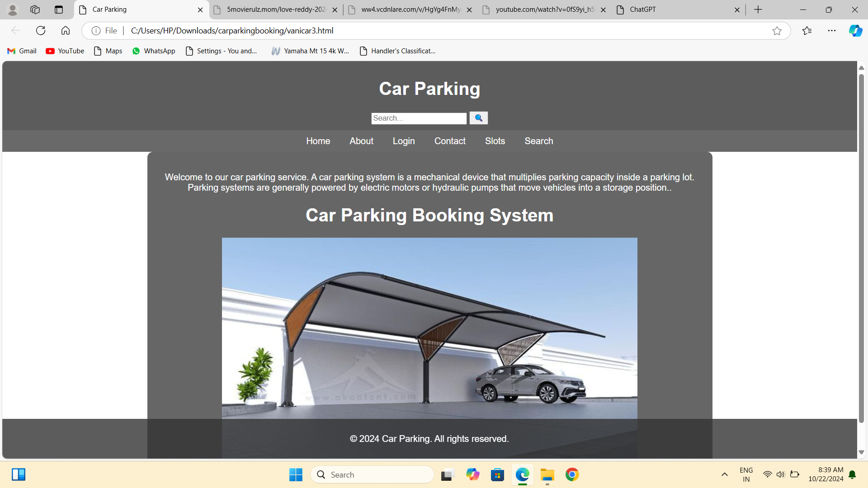Show hidden system tray icons chevron

[724, 474]
